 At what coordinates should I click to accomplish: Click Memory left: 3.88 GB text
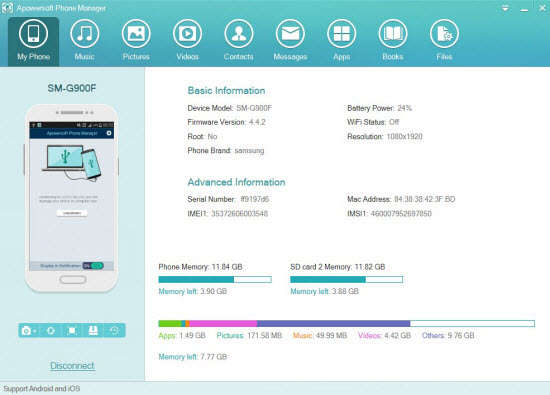(324, 291)
